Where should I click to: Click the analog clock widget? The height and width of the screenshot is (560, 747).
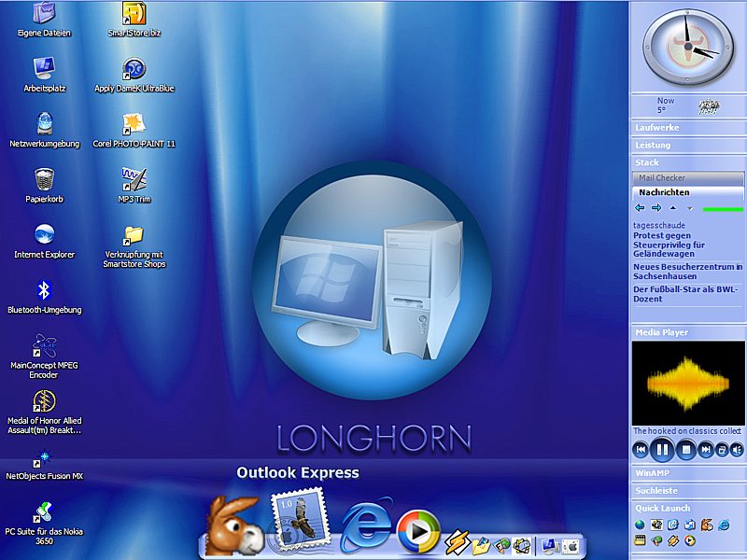(x=688, y=47)
